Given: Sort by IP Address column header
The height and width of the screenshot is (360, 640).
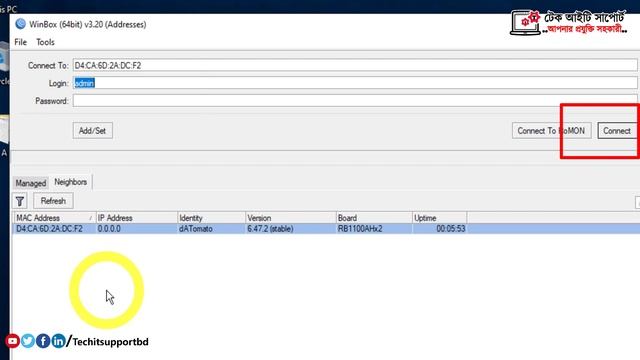Looking at the screenshot, I should tap(136, 218).
